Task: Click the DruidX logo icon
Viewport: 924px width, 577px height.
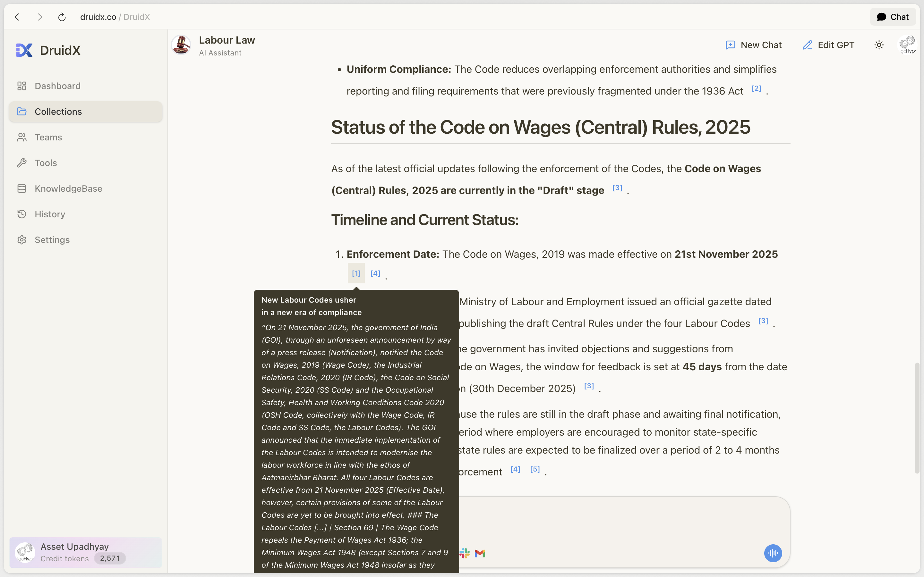Action: tap(24, 50)
